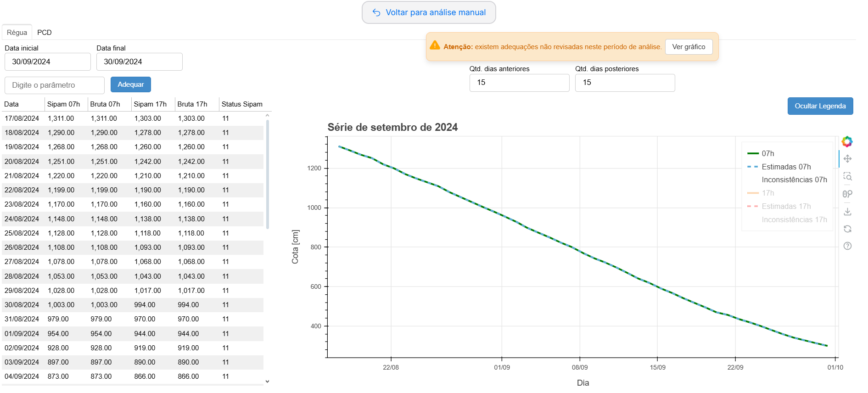This screenshot has width=868, height=393.
Task: Activate the Wheel Zoom tool
Action: click(847, 194)
